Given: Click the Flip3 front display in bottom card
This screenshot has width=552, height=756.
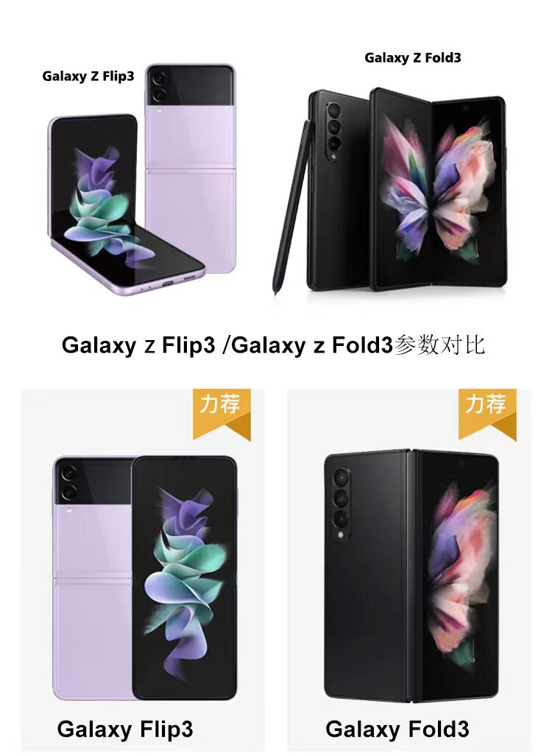Looking at the screenshot, I should coord(185,578).
